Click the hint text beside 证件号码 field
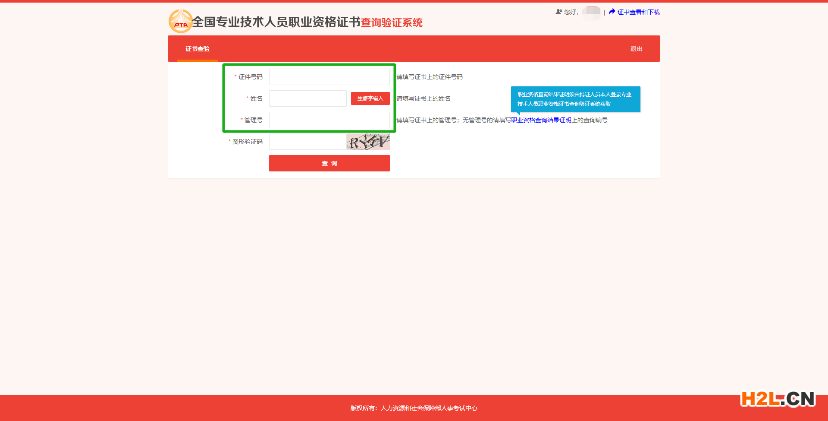828x421 pixels. 429,77
